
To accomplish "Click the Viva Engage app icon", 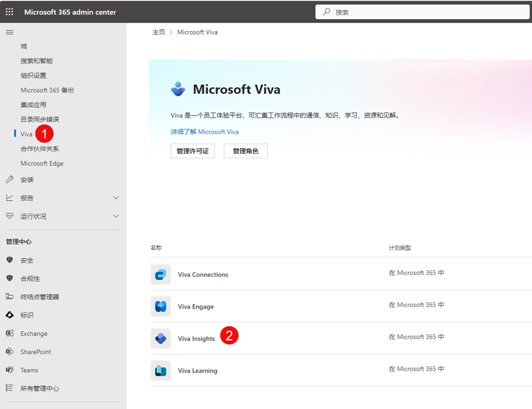I will click(161, 306).
